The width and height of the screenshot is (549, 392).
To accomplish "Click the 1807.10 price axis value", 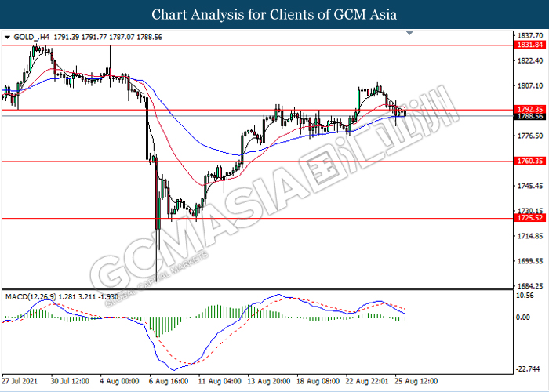I will (x=532, y=85).
